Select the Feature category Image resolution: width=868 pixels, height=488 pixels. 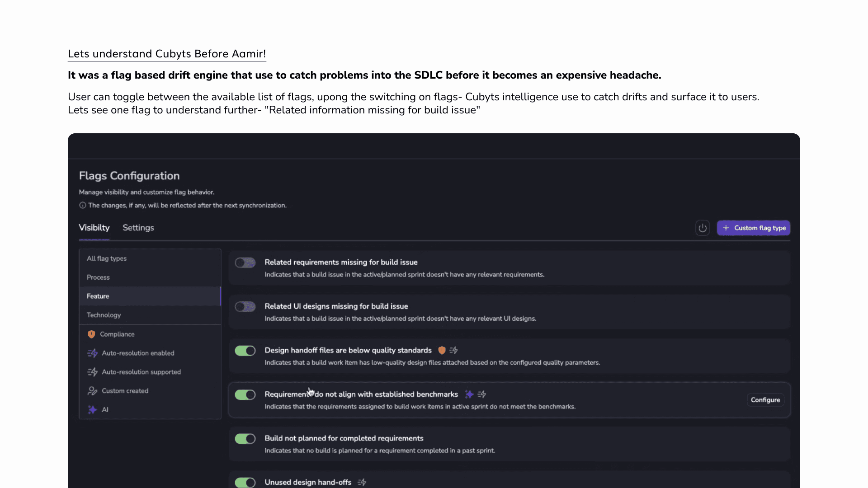click(150, 296)
